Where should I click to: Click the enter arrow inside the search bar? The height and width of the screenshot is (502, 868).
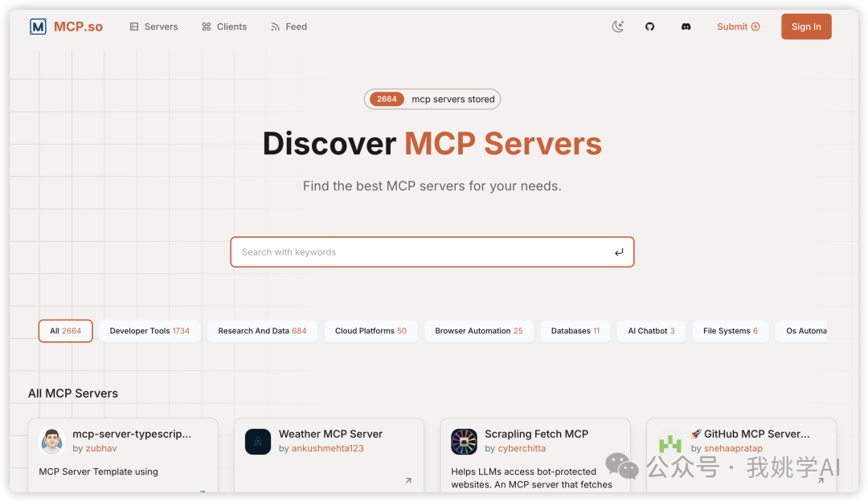click(619, 251)
